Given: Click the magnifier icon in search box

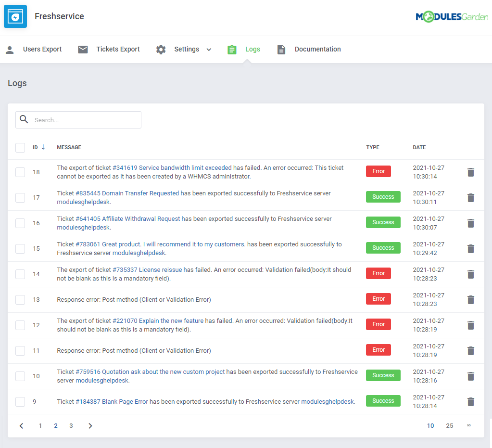Looking at the screenshot, I should (x=24, y=119).
